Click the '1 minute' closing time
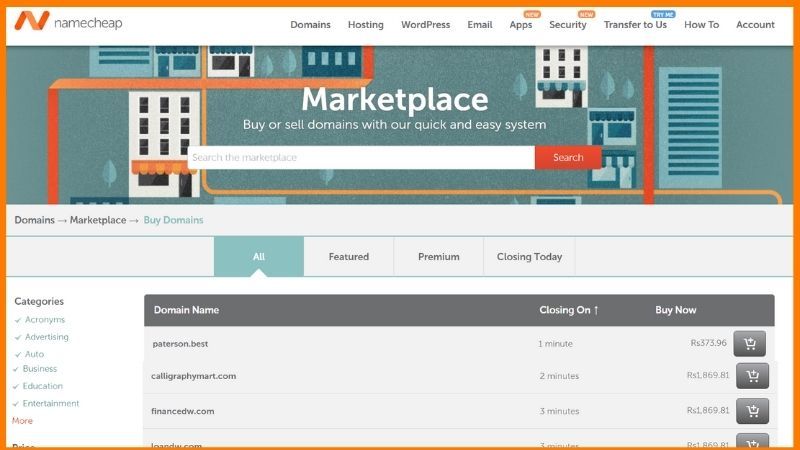Image resolution: width=800 pixels, height=450 pixels. (x=555, y=344)
